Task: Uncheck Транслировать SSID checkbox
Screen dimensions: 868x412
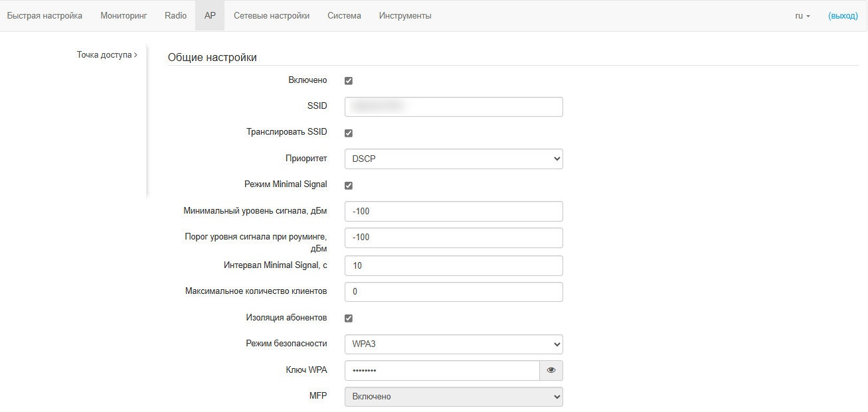Action: point(349,133)
